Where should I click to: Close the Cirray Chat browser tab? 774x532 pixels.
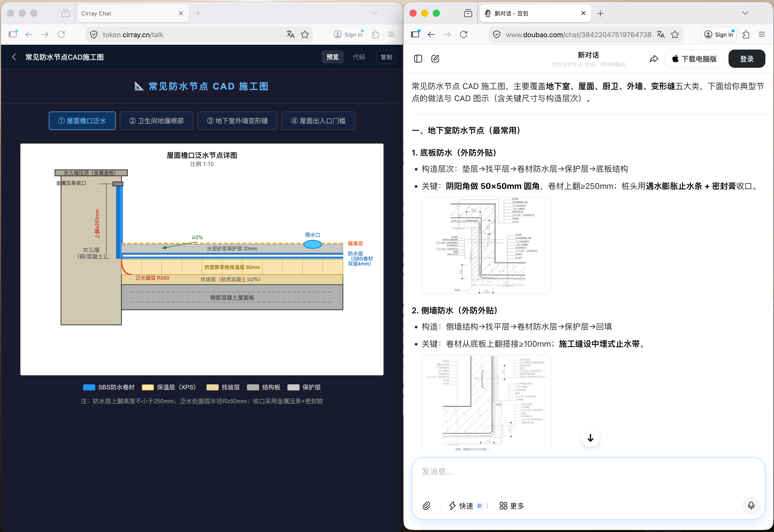point(181,13)
